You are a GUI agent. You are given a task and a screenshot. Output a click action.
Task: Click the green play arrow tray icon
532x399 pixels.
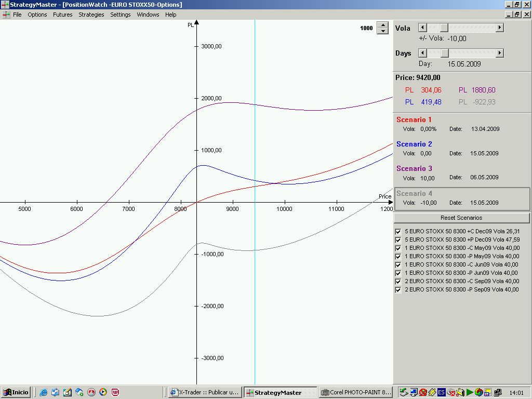[x=470, y=392]
